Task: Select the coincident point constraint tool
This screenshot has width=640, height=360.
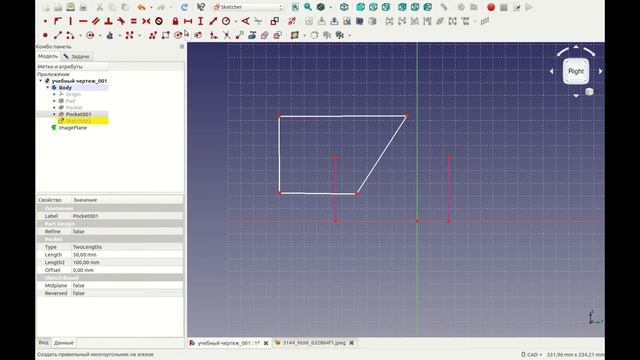Action: point(45,21)
